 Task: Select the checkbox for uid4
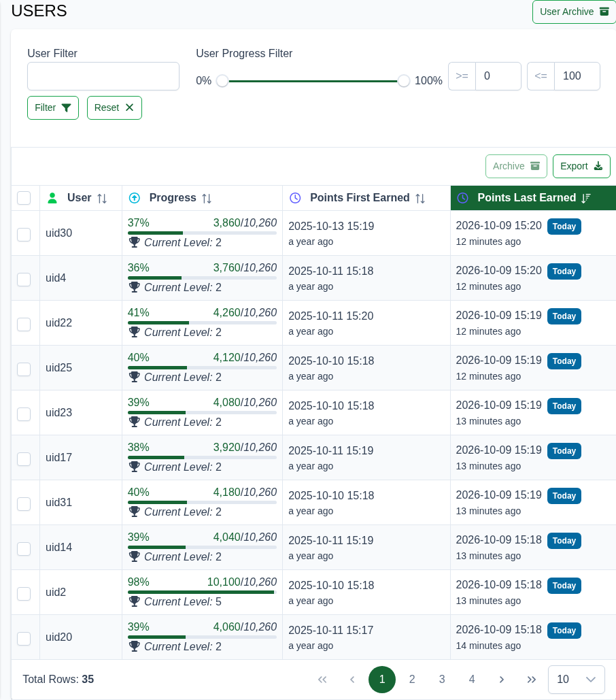click(x=24, y=280)
